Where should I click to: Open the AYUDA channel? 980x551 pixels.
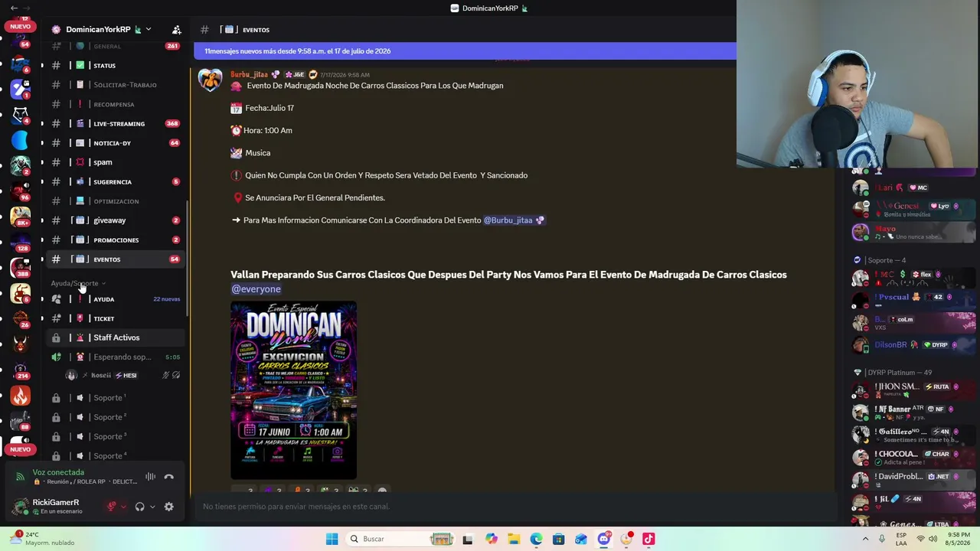pos(115,298)
